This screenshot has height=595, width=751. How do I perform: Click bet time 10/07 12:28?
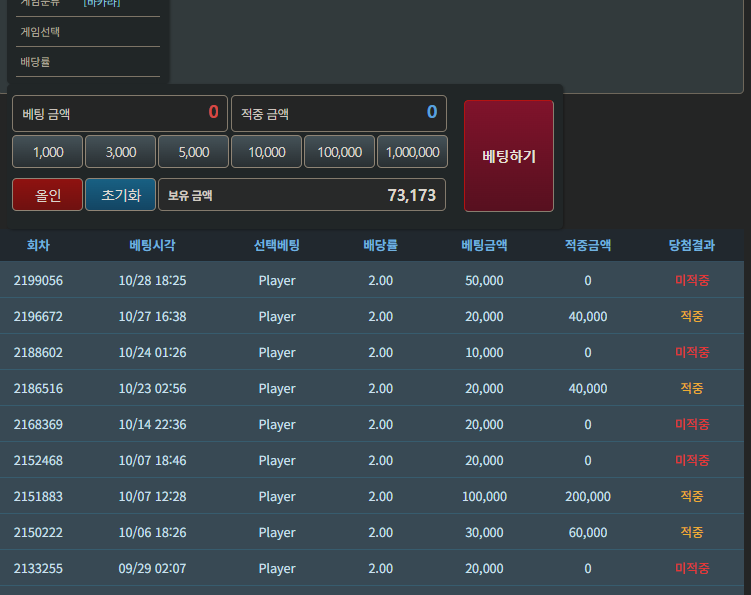[x=152, y=496]
